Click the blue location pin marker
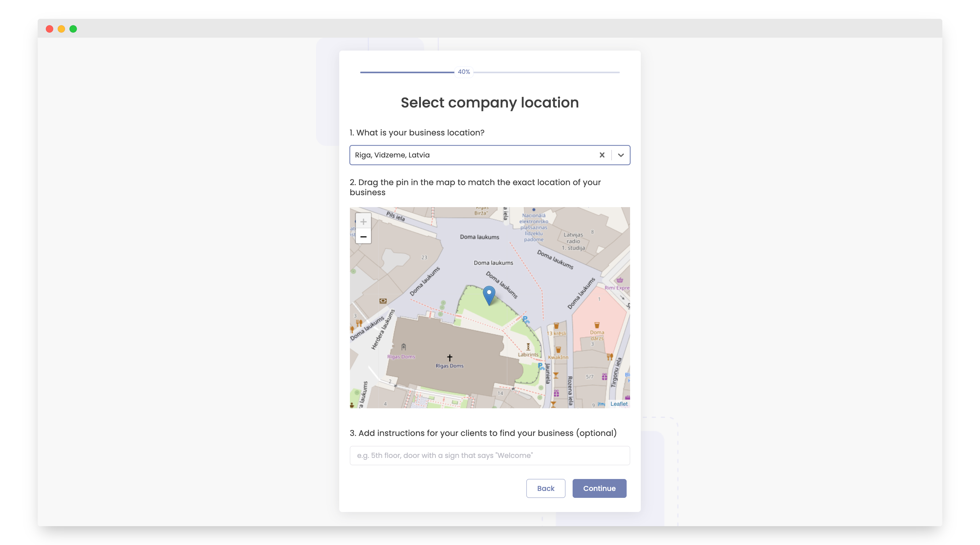Image resolution: width=980 pixels, height=545 pixels. pyautogui.click(x=489, y=295)
